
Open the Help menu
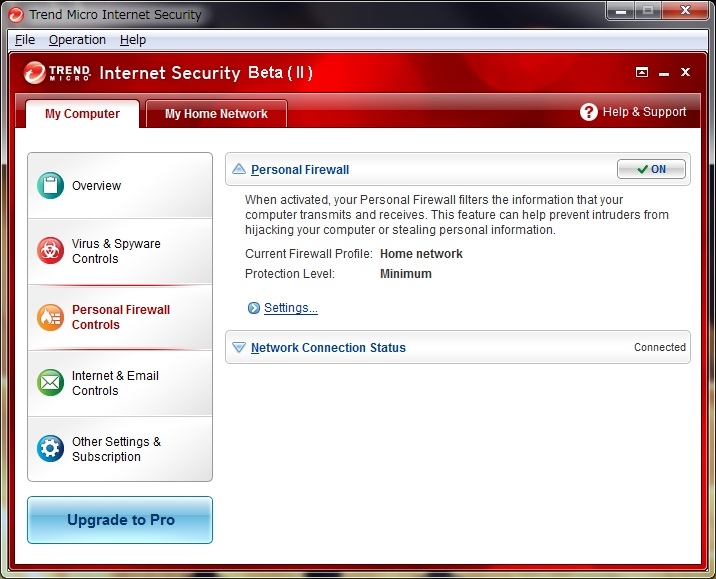click(133, 40)
